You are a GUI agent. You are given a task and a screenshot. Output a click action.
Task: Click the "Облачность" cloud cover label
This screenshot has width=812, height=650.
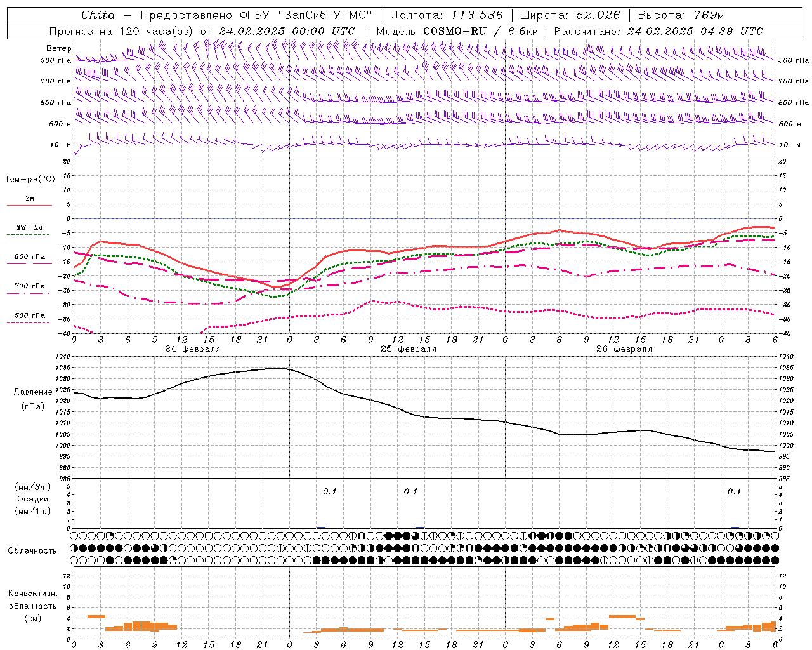[x=32, y=551]
